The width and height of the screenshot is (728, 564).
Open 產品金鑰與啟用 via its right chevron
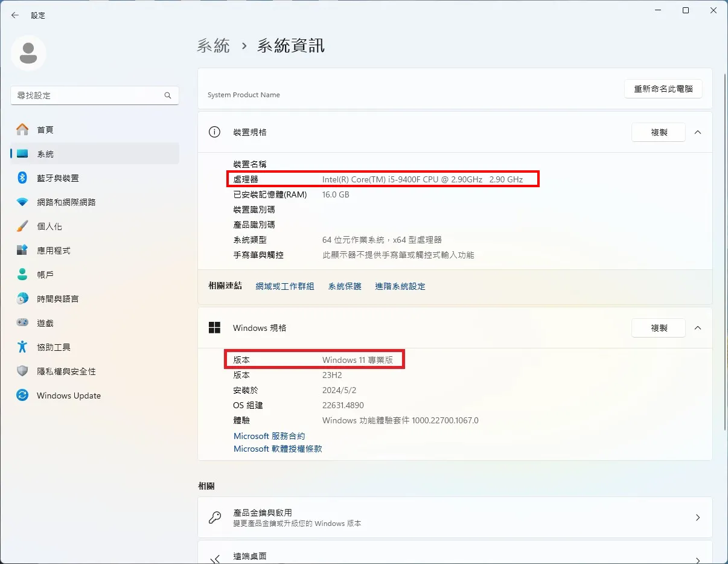tap(698, 518)
